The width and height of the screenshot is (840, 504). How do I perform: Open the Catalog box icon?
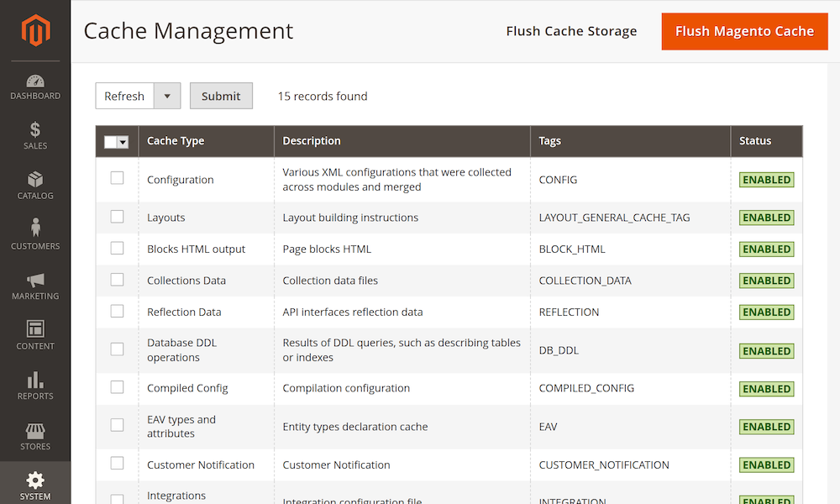(35, 180)
